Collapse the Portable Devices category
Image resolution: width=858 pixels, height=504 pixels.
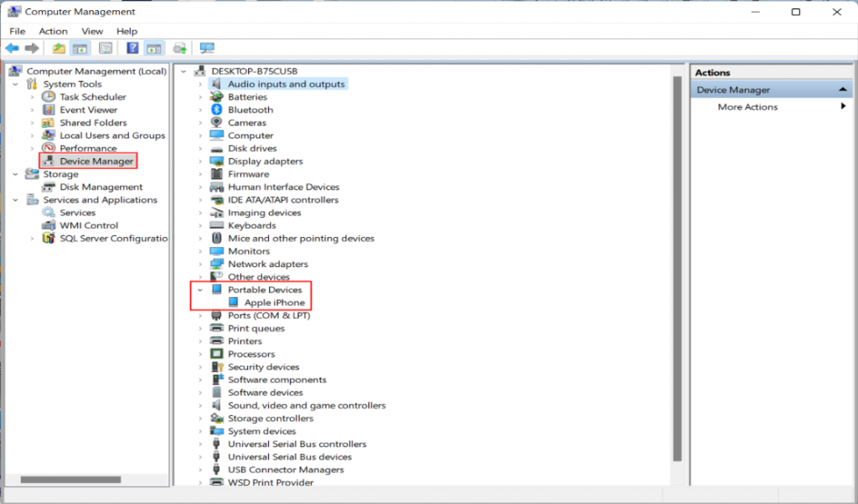tap(198, 290)
